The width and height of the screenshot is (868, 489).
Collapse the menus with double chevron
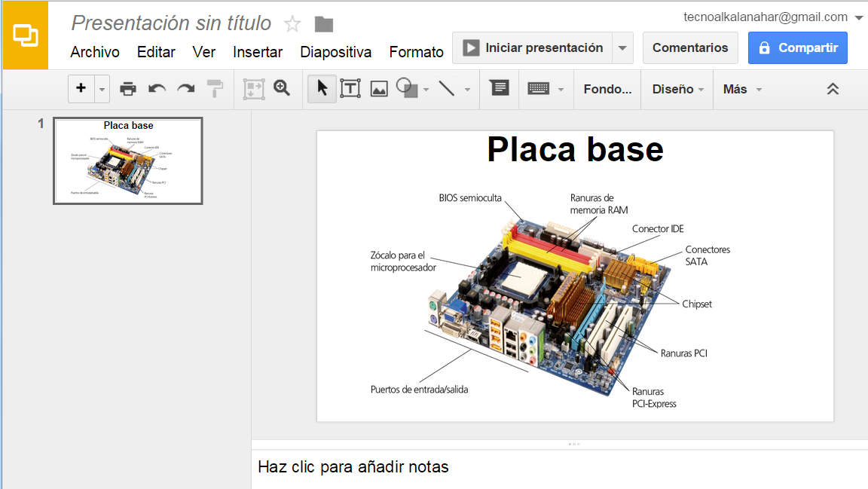point(833,89)
